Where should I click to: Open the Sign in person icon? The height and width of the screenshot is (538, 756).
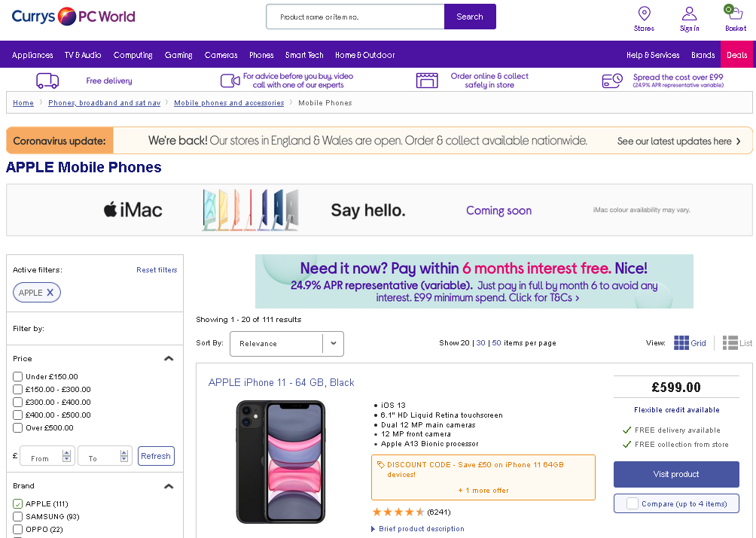pos(690,14)
